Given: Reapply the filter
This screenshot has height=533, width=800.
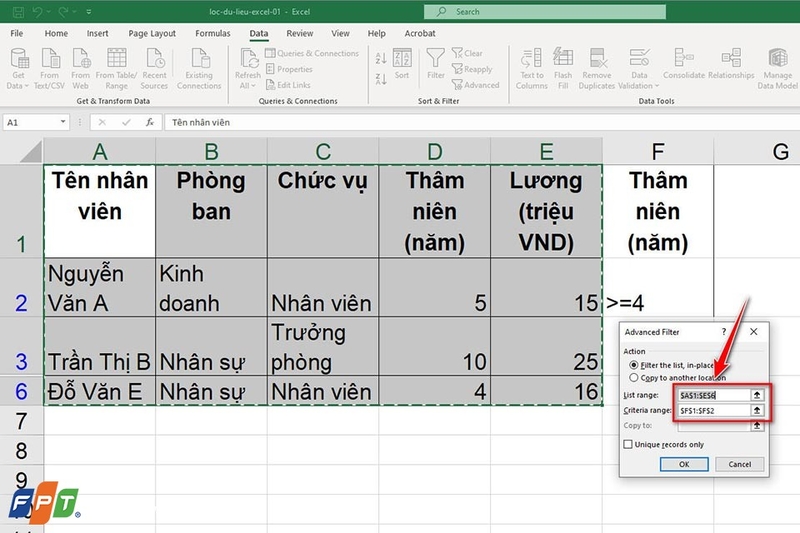Looking at the screenshot, I should [x=472, y=69].
